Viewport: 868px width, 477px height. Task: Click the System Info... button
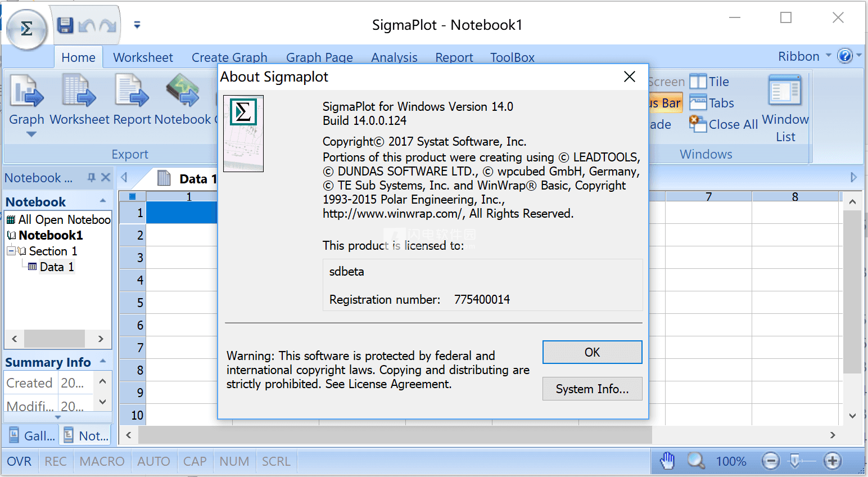coord(592,389)
